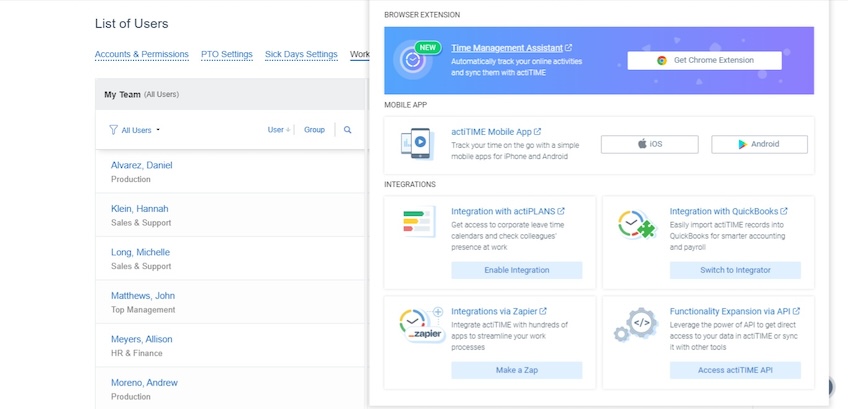Open user Matthews, John
The width and height of the screenshot is (848, 409).
pyautogui.click(x=143, y=295)
